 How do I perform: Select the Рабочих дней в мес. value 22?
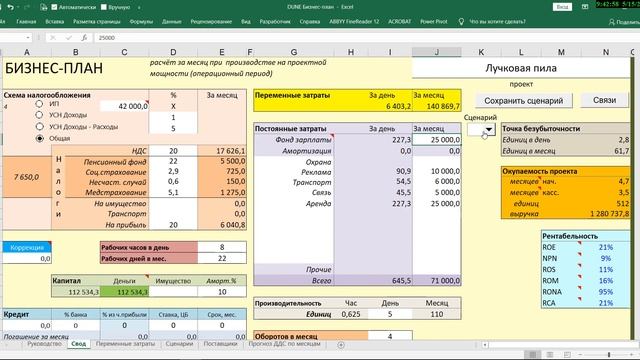coord(222,258)
